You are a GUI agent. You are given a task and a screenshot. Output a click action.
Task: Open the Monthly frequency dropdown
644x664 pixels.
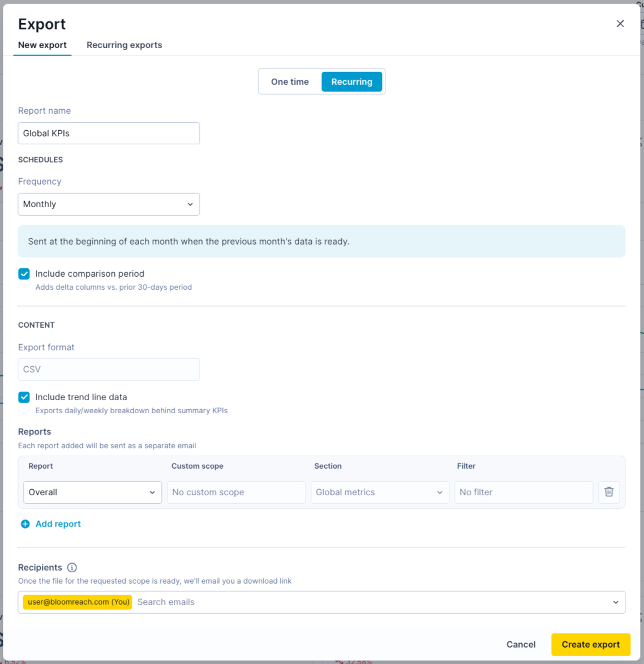tap(109, 204)
